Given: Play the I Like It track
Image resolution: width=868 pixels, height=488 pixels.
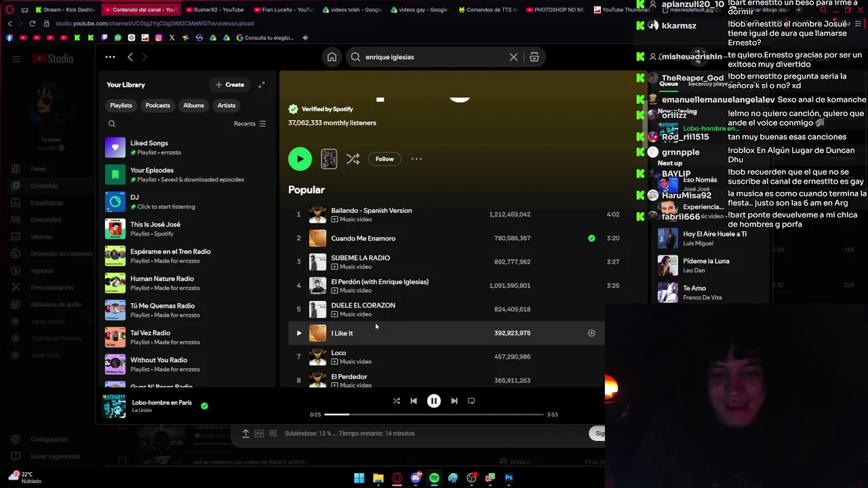Looking at the screenshot, I should coord(299,333).
